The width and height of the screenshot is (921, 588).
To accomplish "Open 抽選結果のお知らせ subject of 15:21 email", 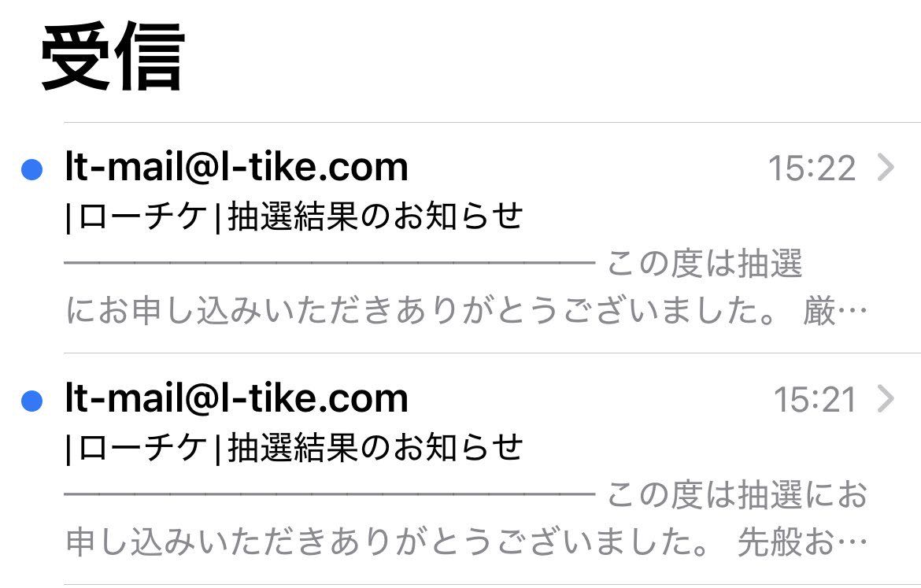I will coord(375,448).
